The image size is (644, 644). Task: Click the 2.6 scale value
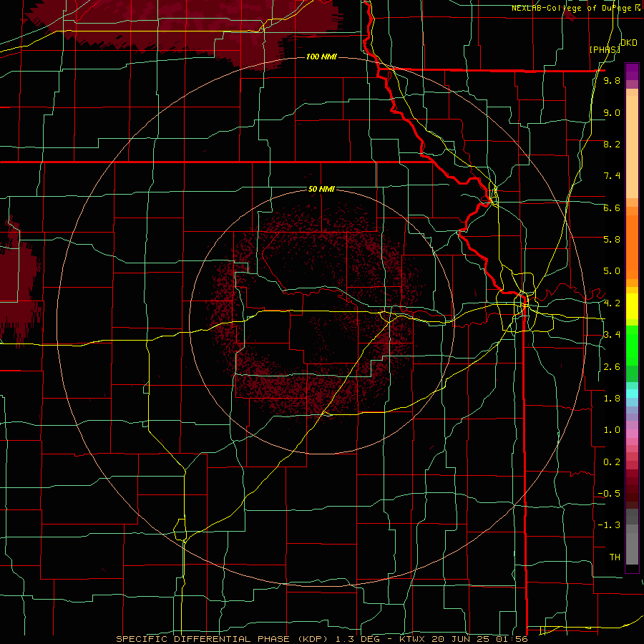coord(612,366)
